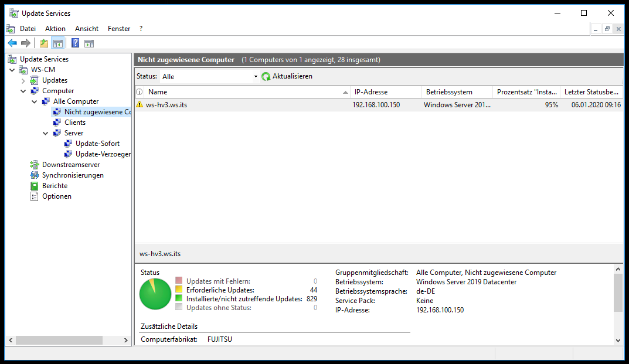The height and width of the screenshot is (364, 629).
Task: Click the Server group icon
Action: tap(57, 133)
